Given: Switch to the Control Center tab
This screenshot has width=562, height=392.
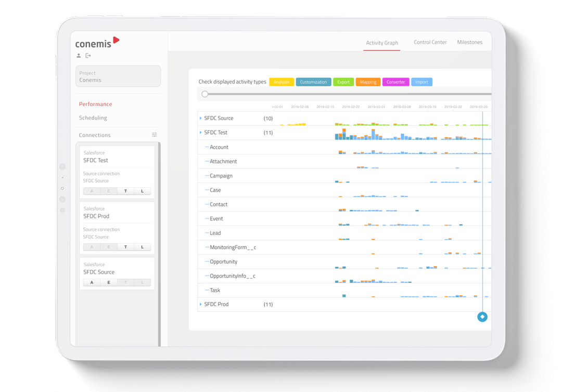Looking at the screenshot, I should point(430,42).
